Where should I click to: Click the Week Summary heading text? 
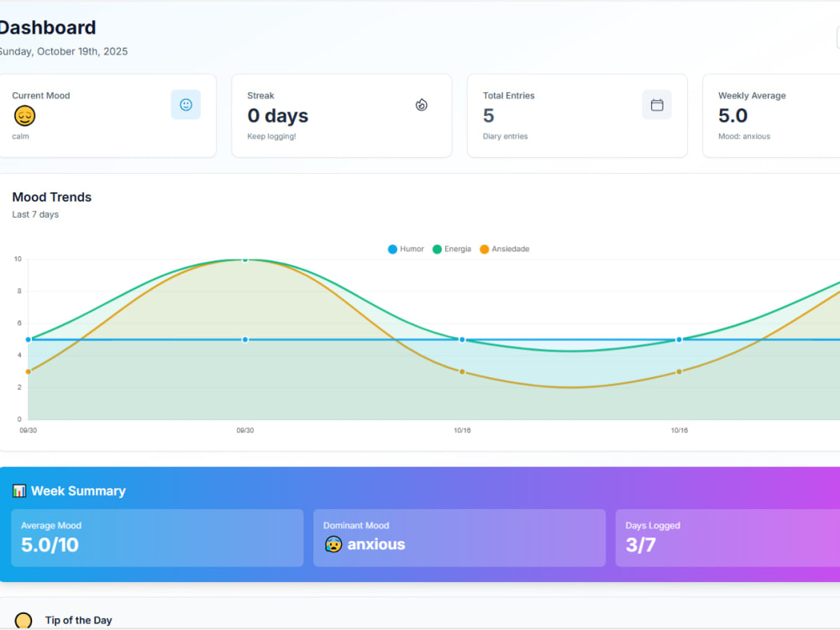click(78, 491)
